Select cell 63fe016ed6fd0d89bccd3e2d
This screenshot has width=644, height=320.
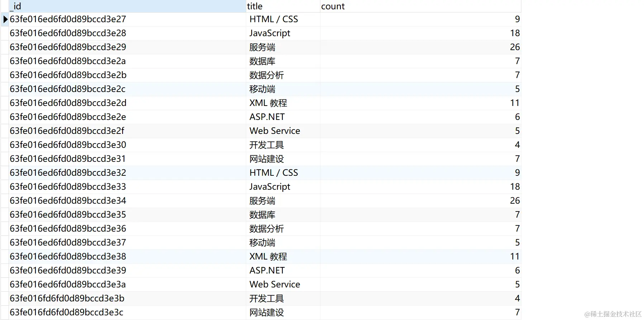(127, 103)
